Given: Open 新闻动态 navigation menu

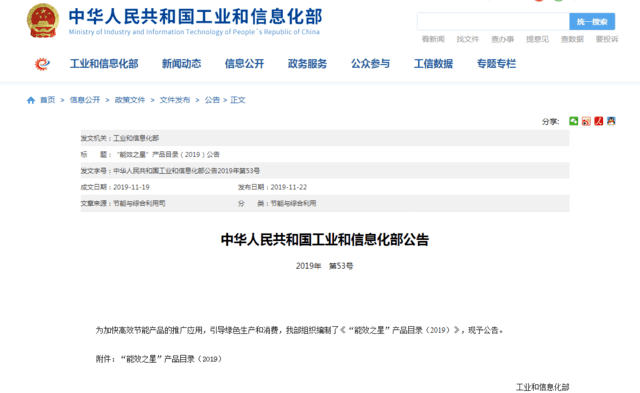Looking at the screenshot, I should (x=182, y=64).
